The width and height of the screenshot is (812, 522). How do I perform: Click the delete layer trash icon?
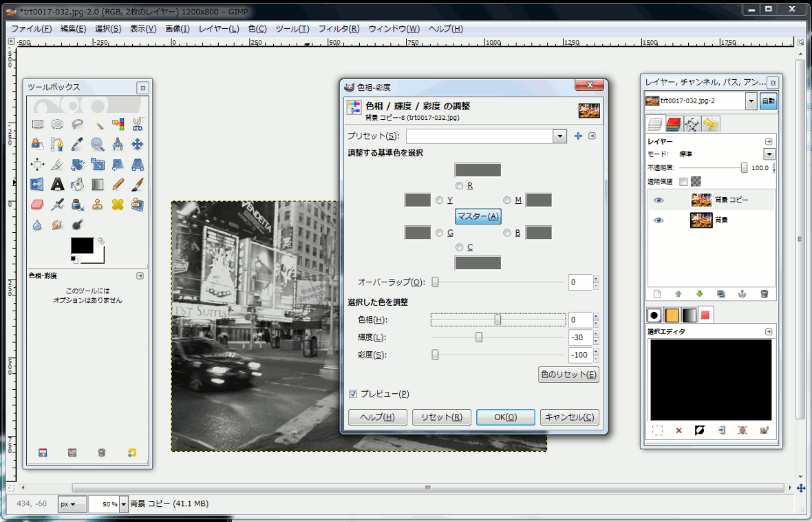764,294
